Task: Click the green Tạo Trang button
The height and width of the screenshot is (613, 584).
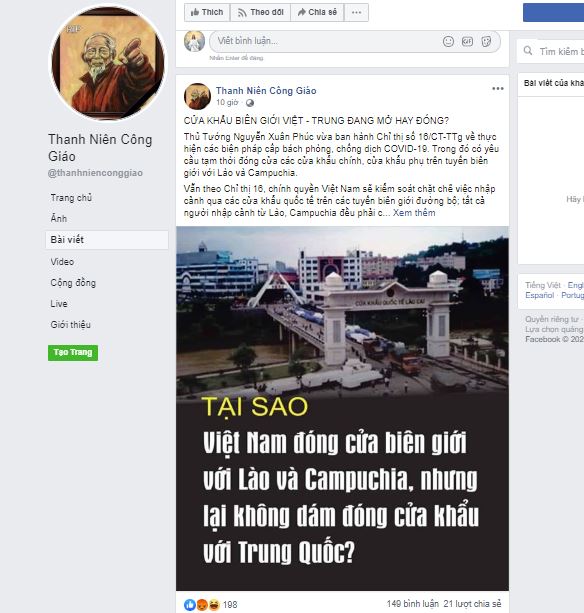Action: 73,353
